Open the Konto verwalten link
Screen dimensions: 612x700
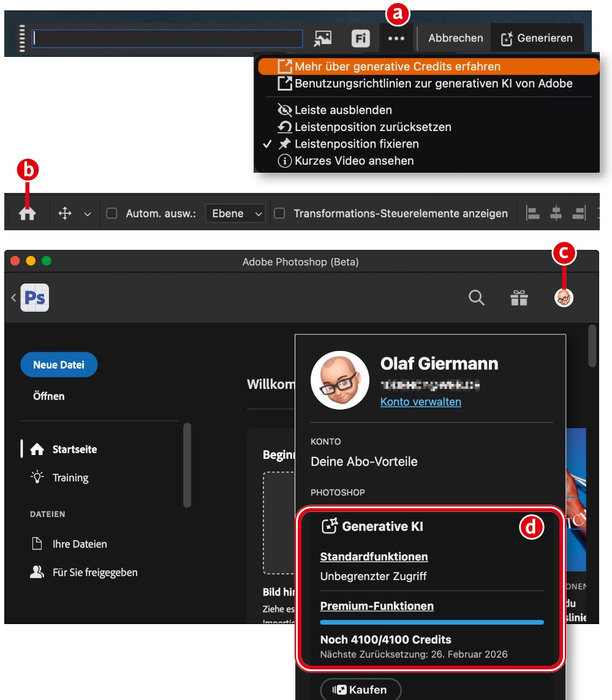click(420, 402)
